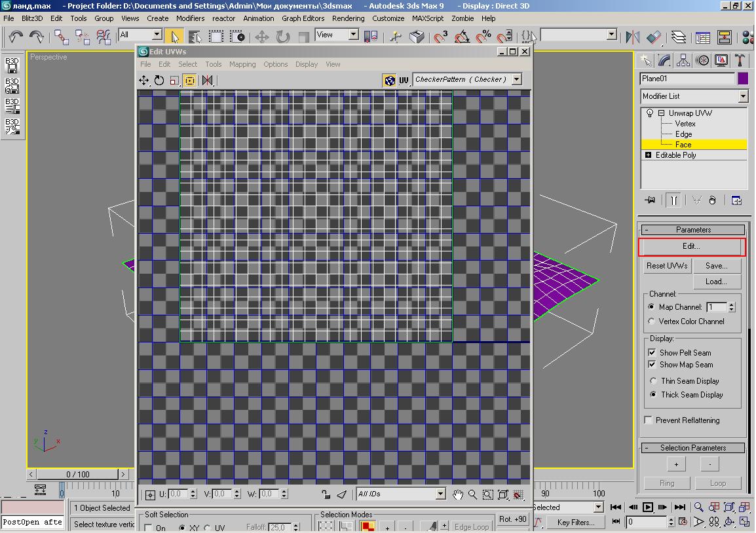Click the purple object color swatch
Image resolution: width=756 pixels, height=533 pixels.
(x=743, y=79)
